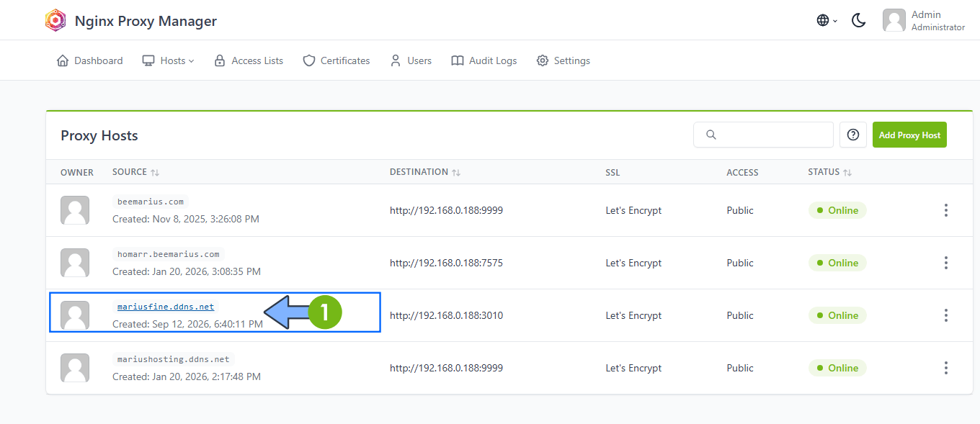Image resolution: width=980 pixels, height=424 pixels.
Task: Open Users page
Action: pyautogui.click(x=411, y=60)
